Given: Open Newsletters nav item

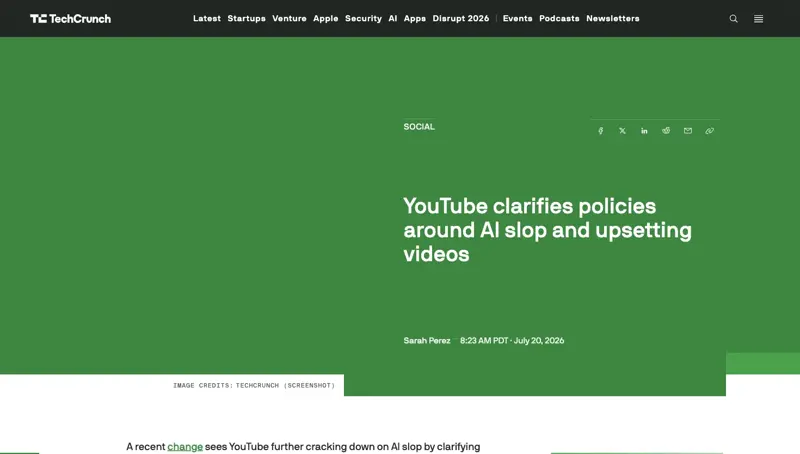Looking at the screenshot, I should click(613, 18).
